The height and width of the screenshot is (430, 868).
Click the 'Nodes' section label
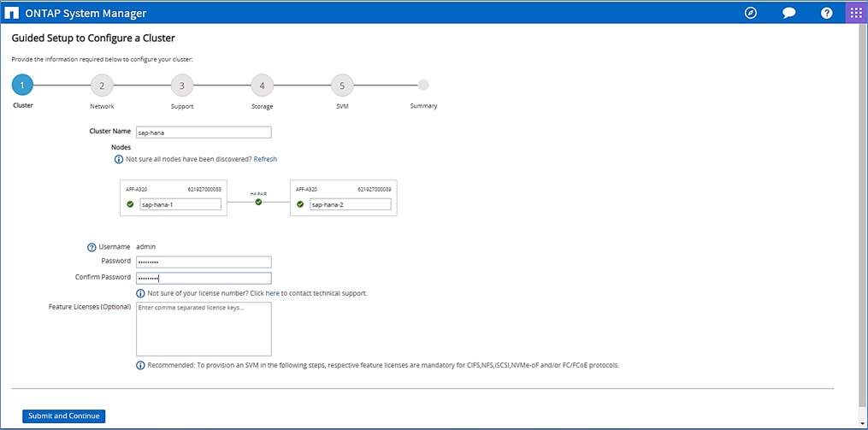coord(121,148)
